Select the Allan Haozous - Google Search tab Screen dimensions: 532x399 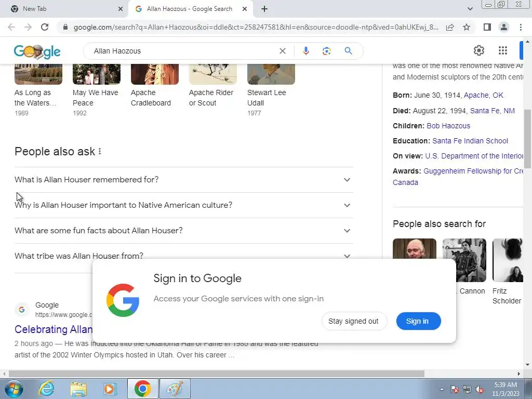point(190,9)
